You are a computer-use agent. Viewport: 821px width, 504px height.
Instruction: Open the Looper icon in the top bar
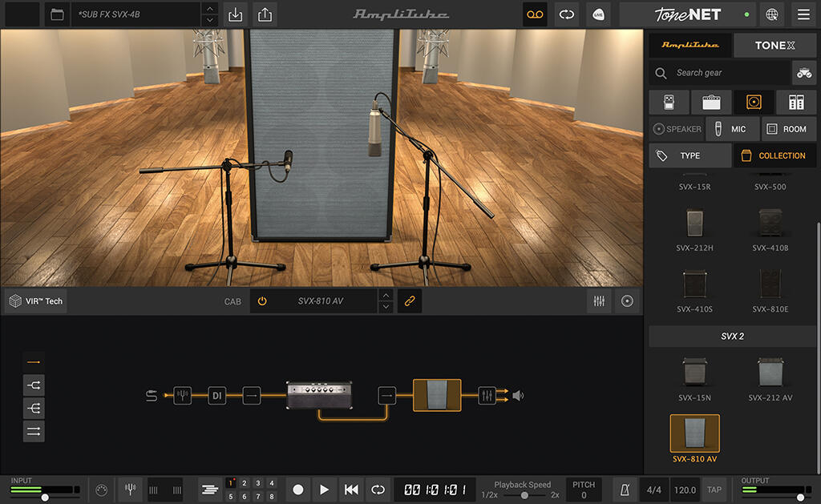pyautogui.click(x=535, y=14)
